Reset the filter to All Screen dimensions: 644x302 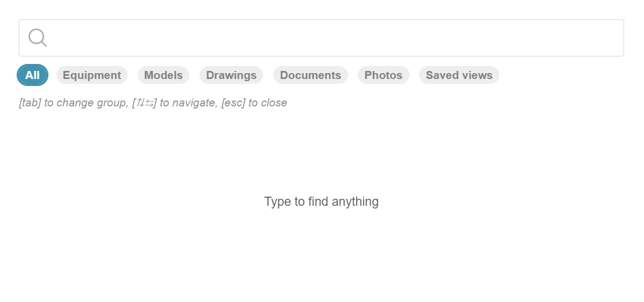(32, 75)
